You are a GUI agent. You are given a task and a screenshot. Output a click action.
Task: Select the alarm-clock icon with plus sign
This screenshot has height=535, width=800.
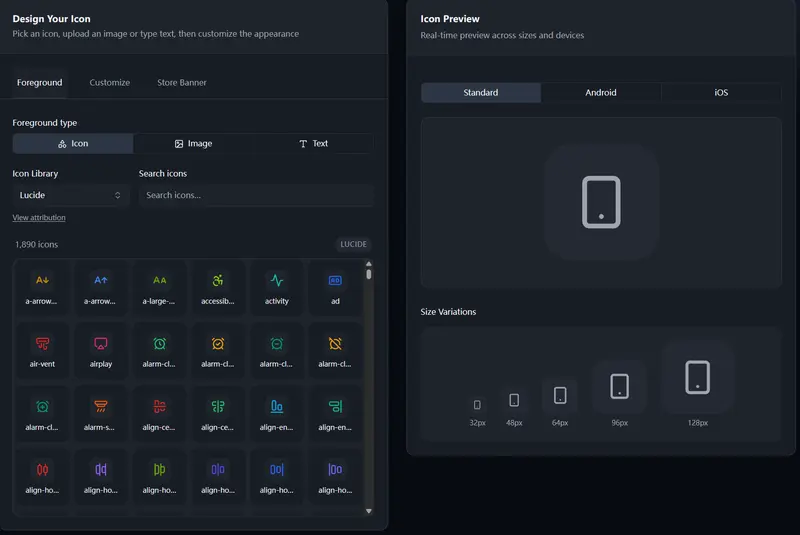pos(42,414)
